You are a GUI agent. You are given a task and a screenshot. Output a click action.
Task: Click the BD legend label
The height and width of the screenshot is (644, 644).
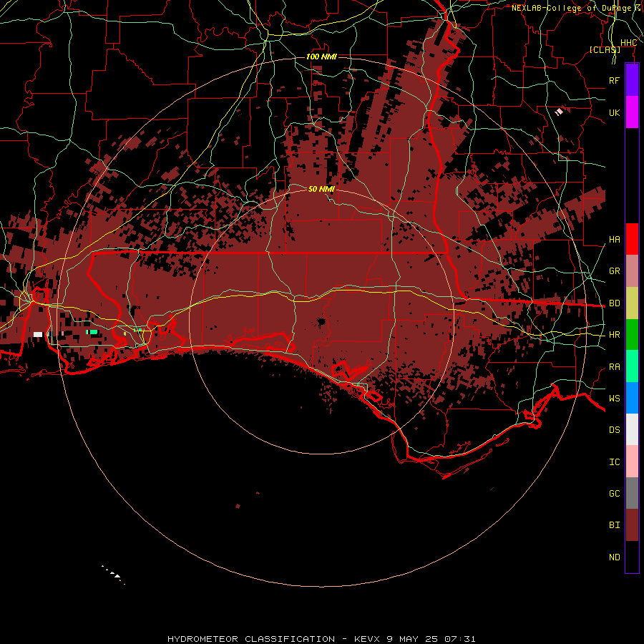tap(615, 303)
